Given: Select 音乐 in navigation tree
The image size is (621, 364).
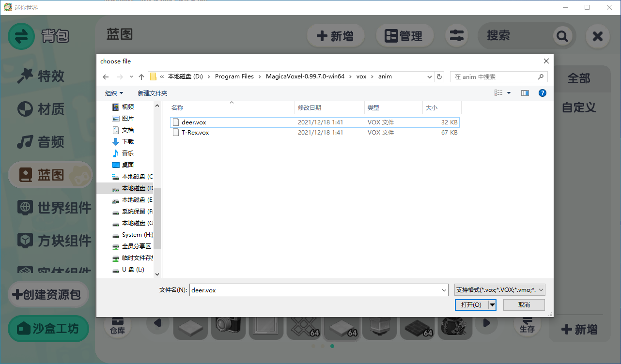Looking at the screenshot, I should [128, 153].
